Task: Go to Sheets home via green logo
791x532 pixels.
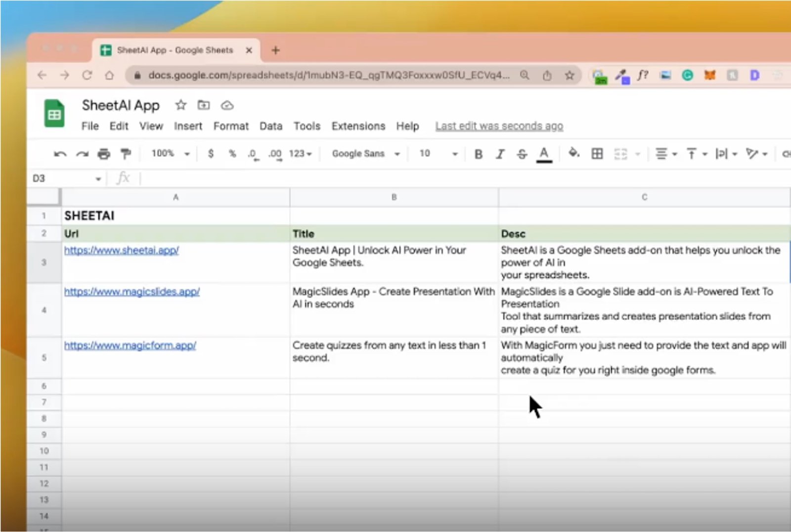Action: click(54, 113)
